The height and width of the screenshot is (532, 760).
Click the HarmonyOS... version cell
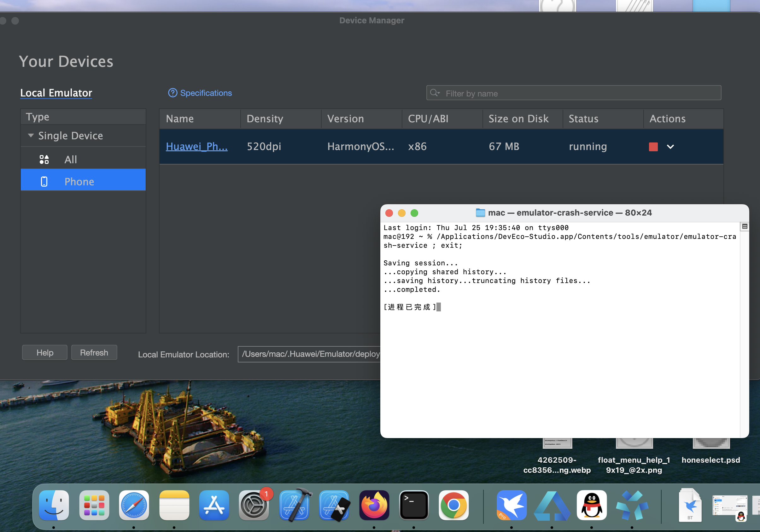click(x=360, y=146)
